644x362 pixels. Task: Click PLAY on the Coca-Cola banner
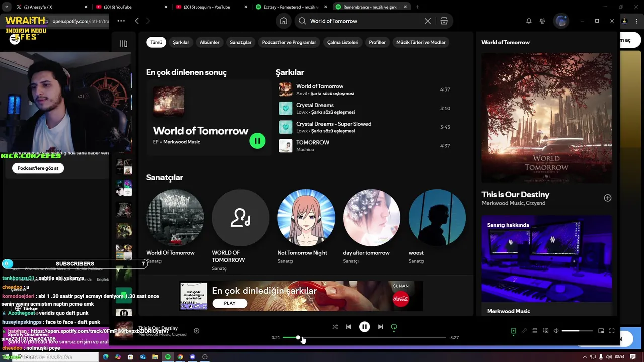click(230, 303)
